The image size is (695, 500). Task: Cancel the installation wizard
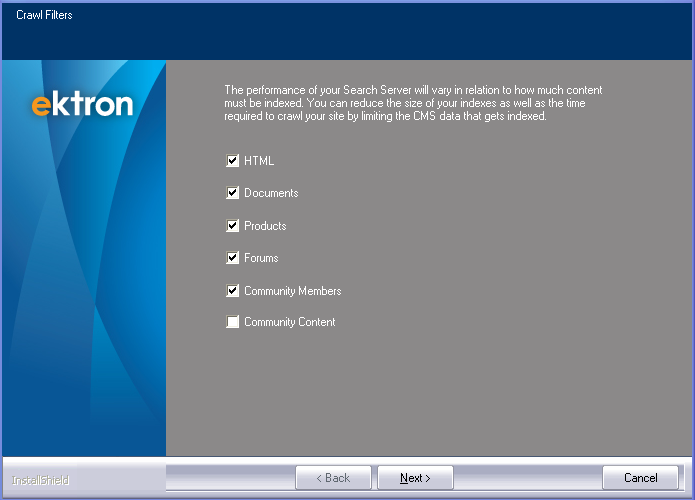point(640,478)
